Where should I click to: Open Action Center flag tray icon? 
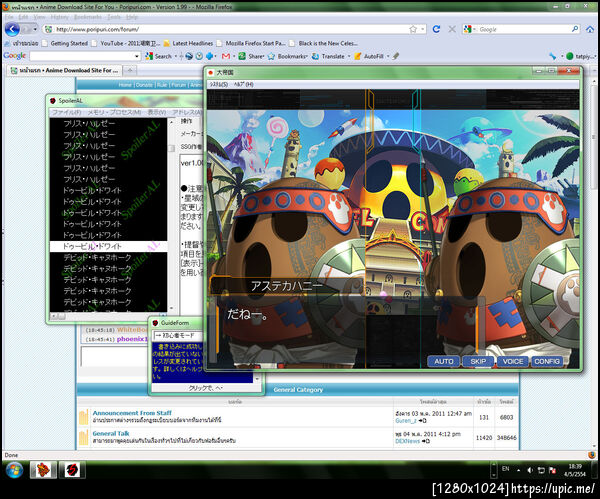(x=553, y=470)
